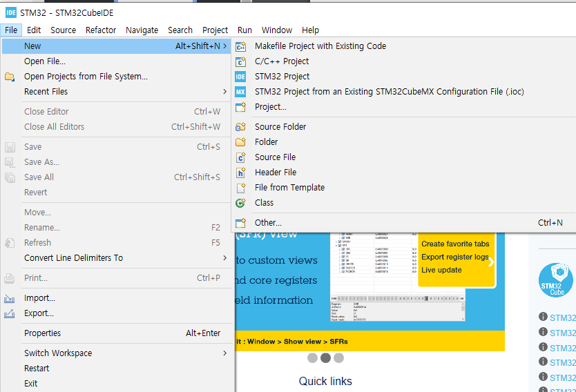The height and width of the screenshot is (392, 576).
Task: Click the Header File icon
Action: 240,173
